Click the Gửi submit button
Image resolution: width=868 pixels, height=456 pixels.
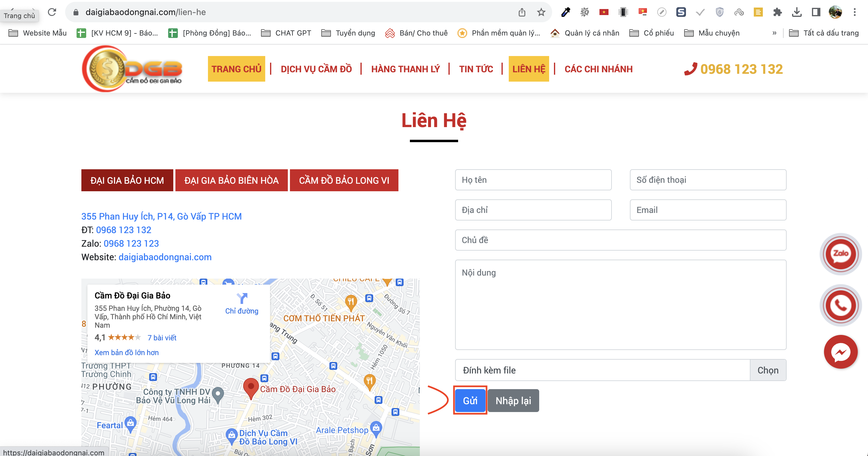point(470,401)
